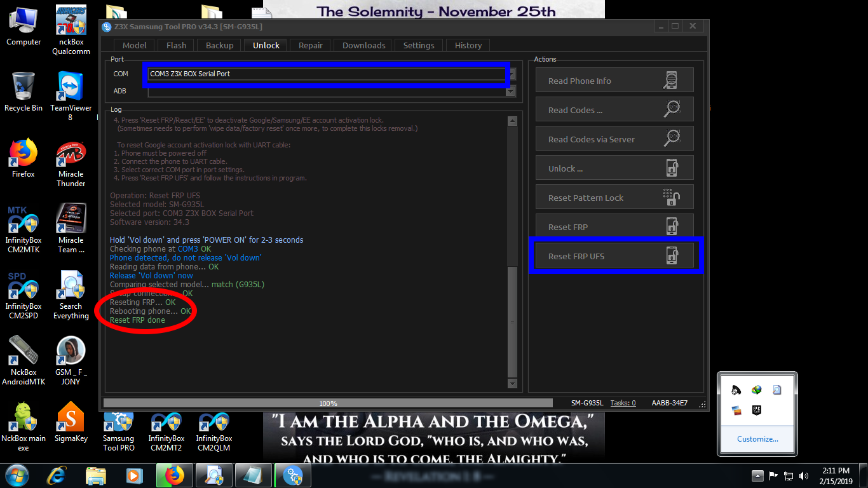This screenshot has height=488, width=868.
Task: Open the Backup tab
Action: (220, 45)
